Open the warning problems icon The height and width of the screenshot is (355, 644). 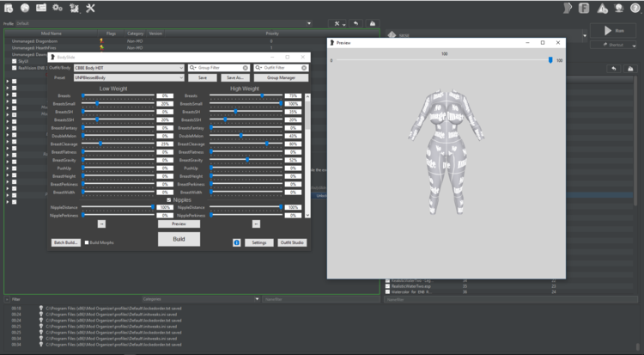point(603,8)
